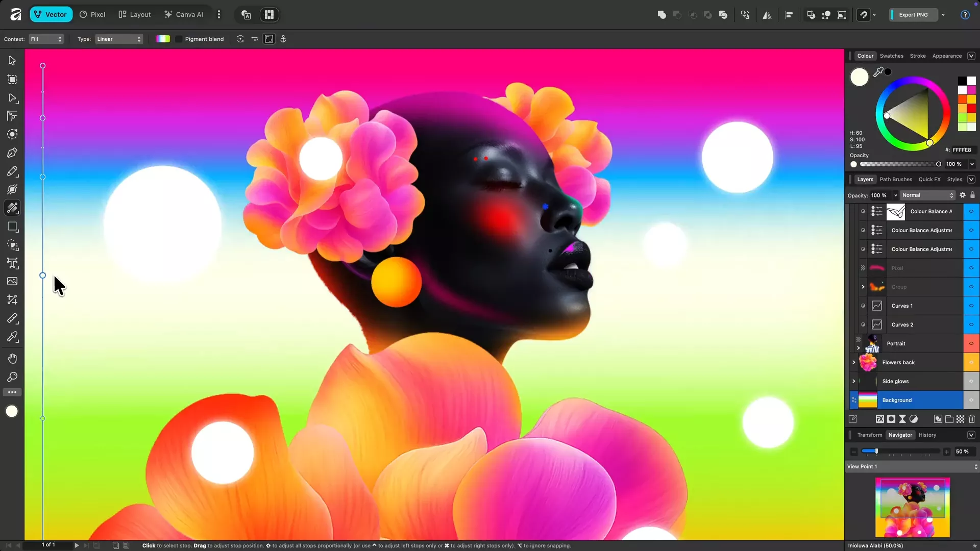Select the Zoom tool
This screenshot has width=980, height=551.
coord(12,377)
